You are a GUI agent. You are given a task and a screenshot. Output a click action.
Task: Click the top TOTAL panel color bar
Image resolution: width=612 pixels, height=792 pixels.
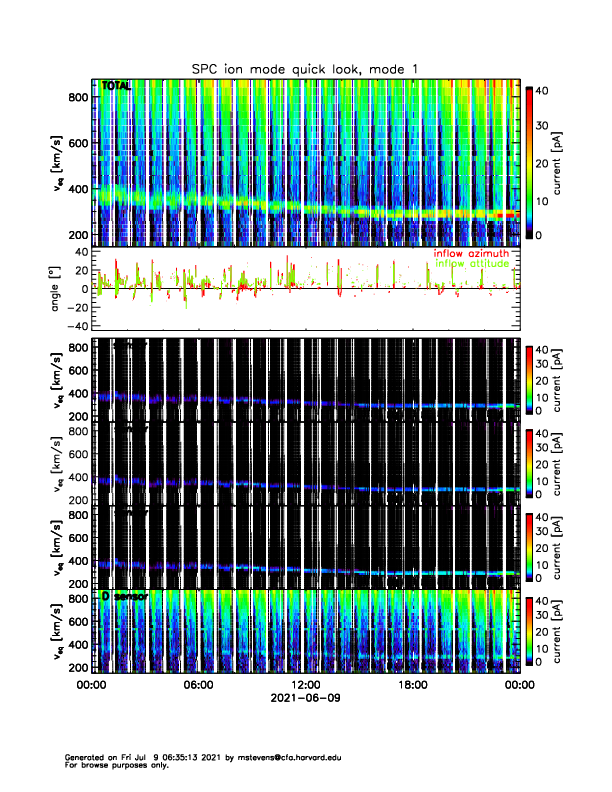point(528,161)
